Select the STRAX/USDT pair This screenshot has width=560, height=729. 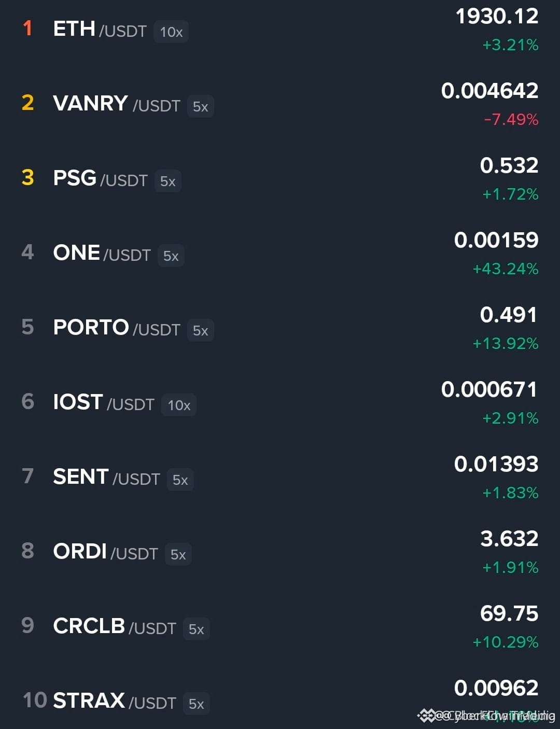click(280, 700)
